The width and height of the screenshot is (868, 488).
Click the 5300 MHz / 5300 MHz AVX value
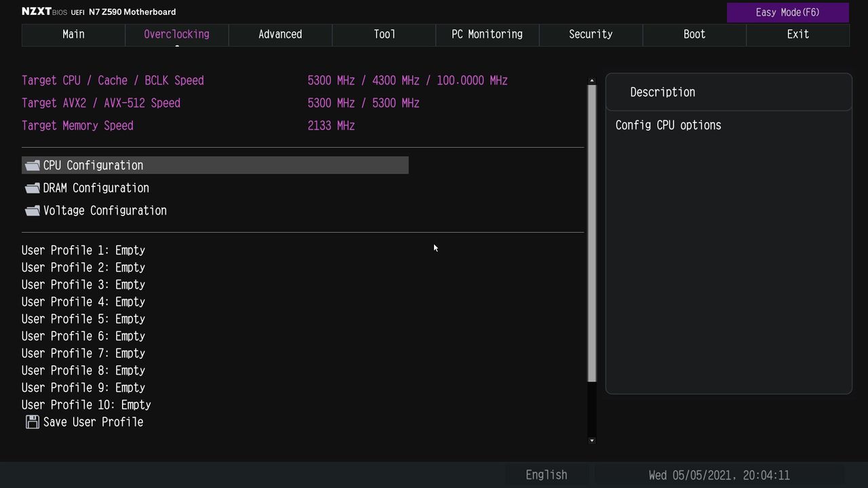tap(363, 103)
